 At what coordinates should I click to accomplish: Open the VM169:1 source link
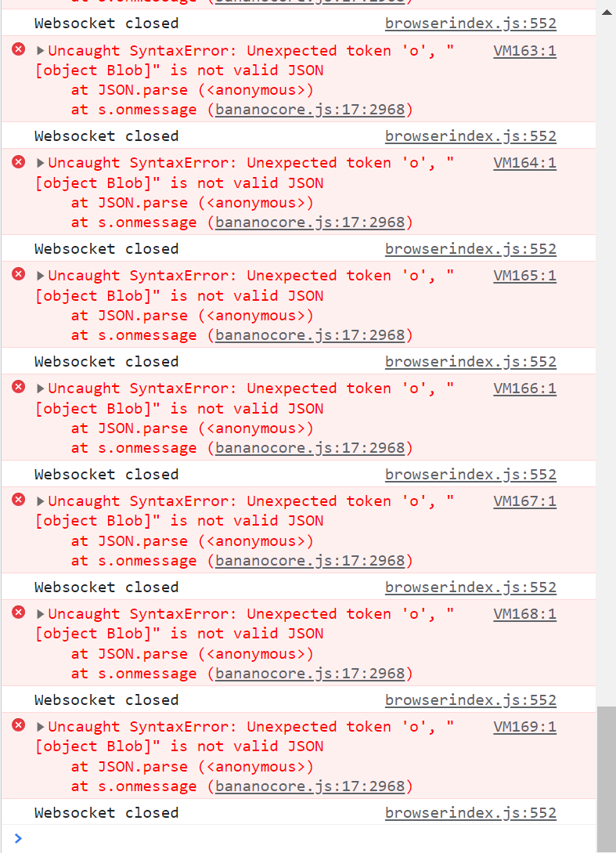coord(524,727)
